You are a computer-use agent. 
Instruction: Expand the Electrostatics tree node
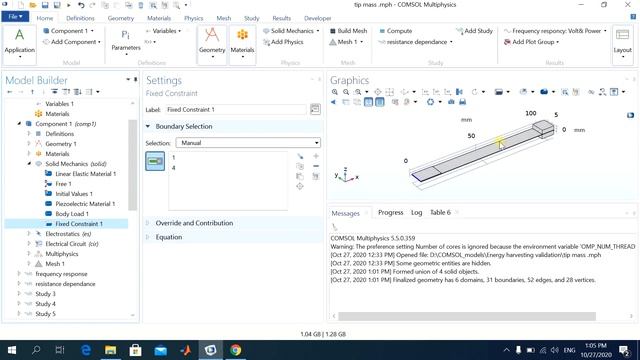point(29,234)
